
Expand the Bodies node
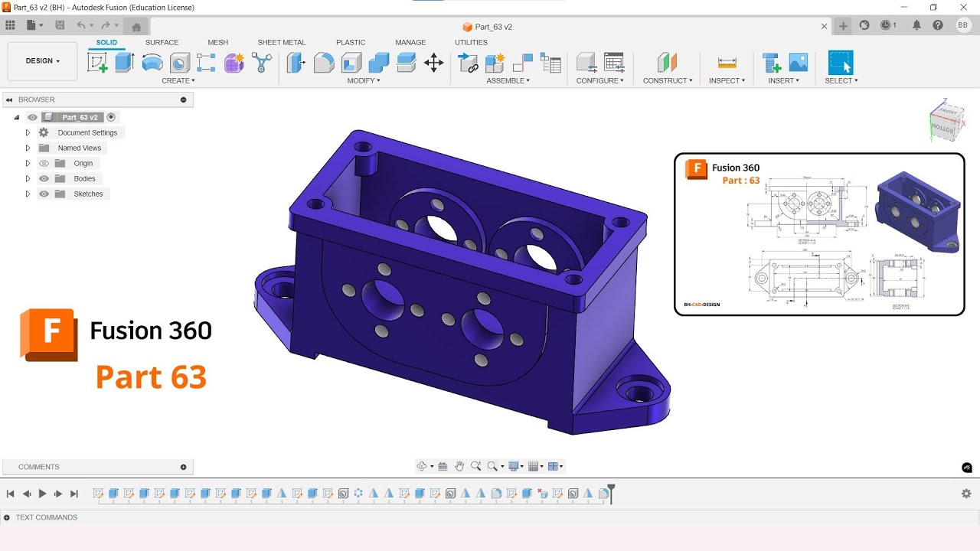28,178
